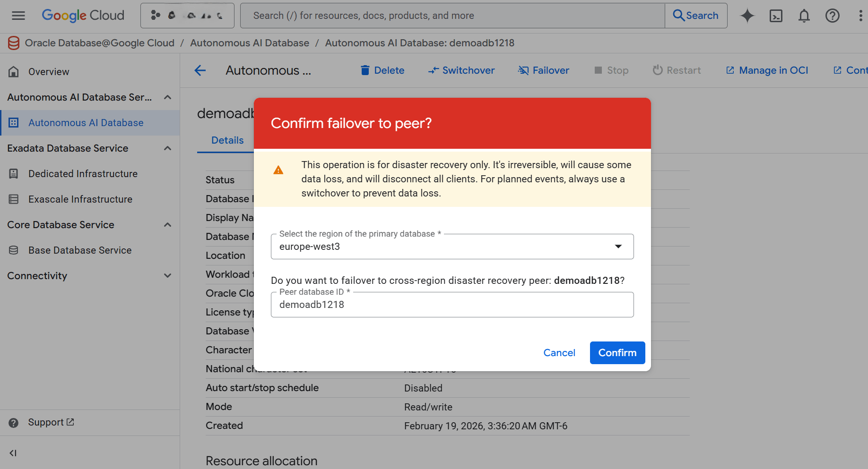The image size is (868, 469).
Task: Open the primary database region dropdown
Action: tap(618, 246)
